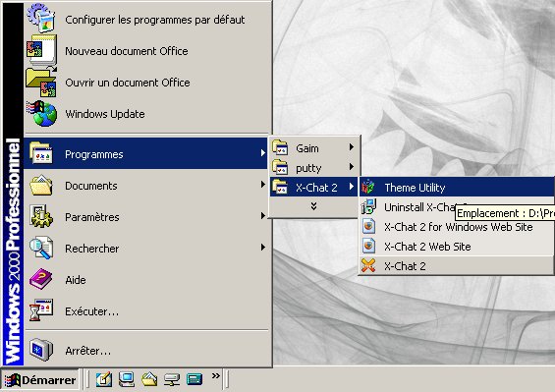Click the Rechercher magnifier icon
This screenshot has height=392, width=555.
pos(41,248)
